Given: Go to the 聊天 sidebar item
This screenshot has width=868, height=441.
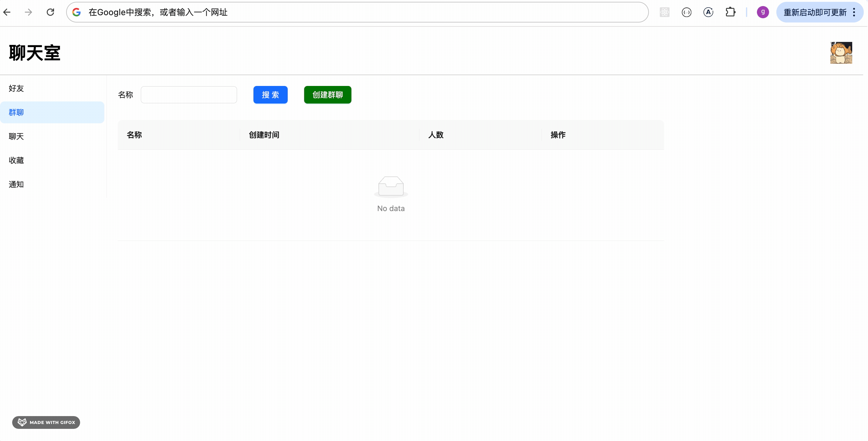Looking at the screenshot, I should 16,136.
